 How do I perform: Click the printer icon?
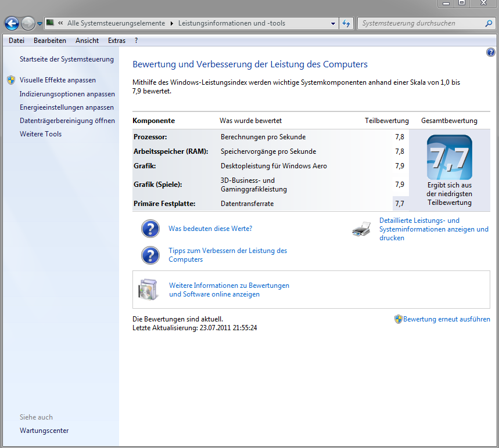point(361,229)
